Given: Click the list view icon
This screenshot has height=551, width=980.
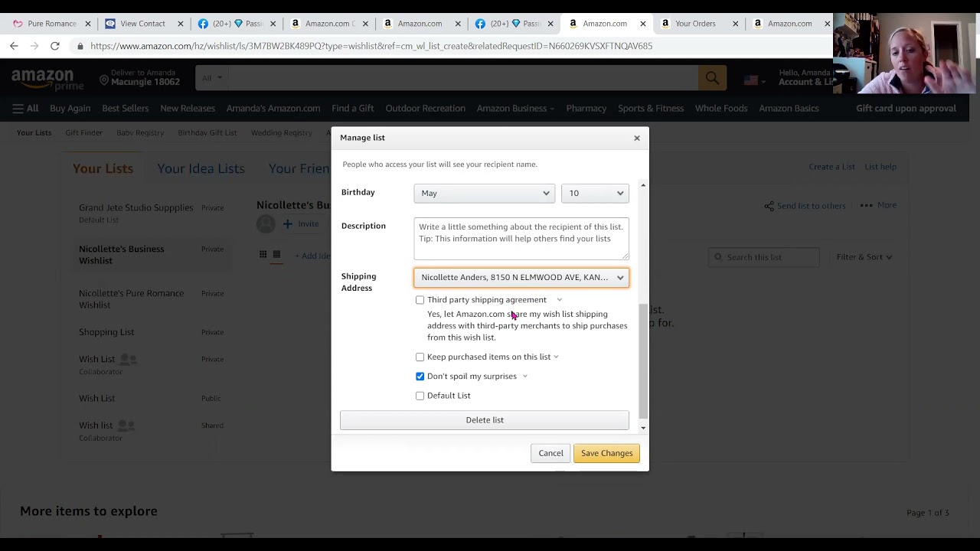Looking at the screenshot, I should pos(276,255).
